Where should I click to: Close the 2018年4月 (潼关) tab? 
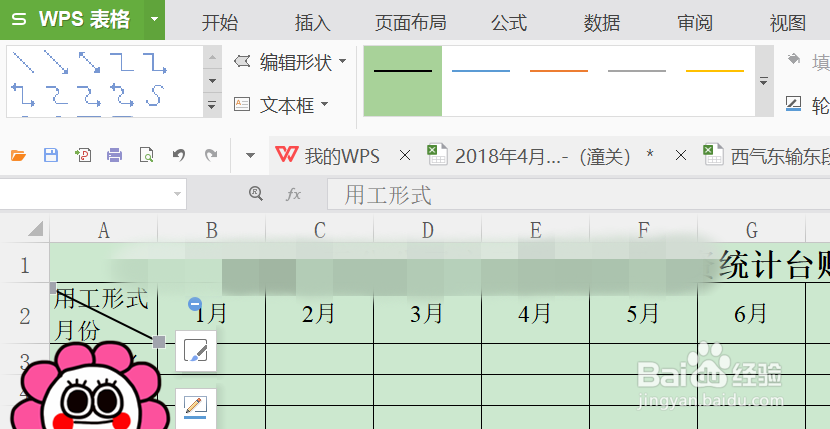coord(681,155)
